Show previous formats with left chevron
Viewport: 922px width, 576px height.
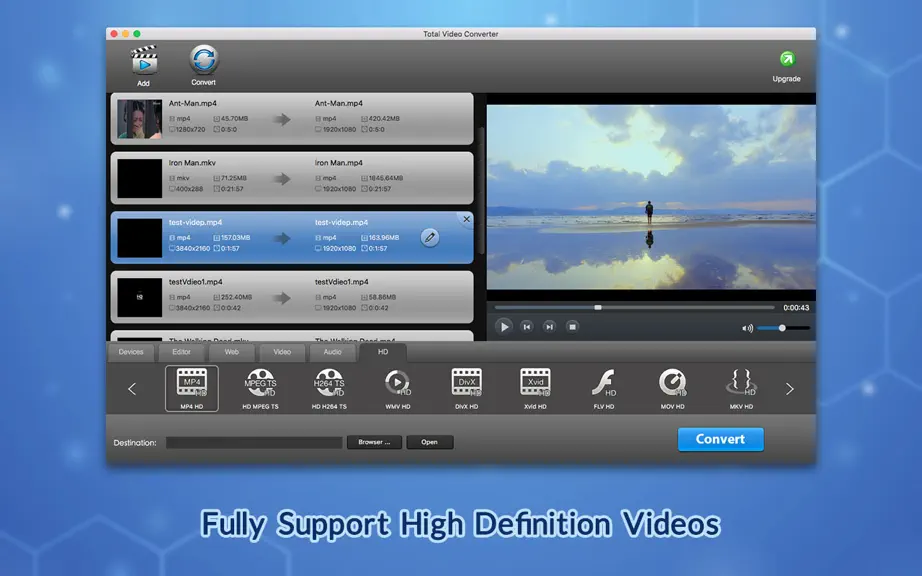tap(132, 389)
